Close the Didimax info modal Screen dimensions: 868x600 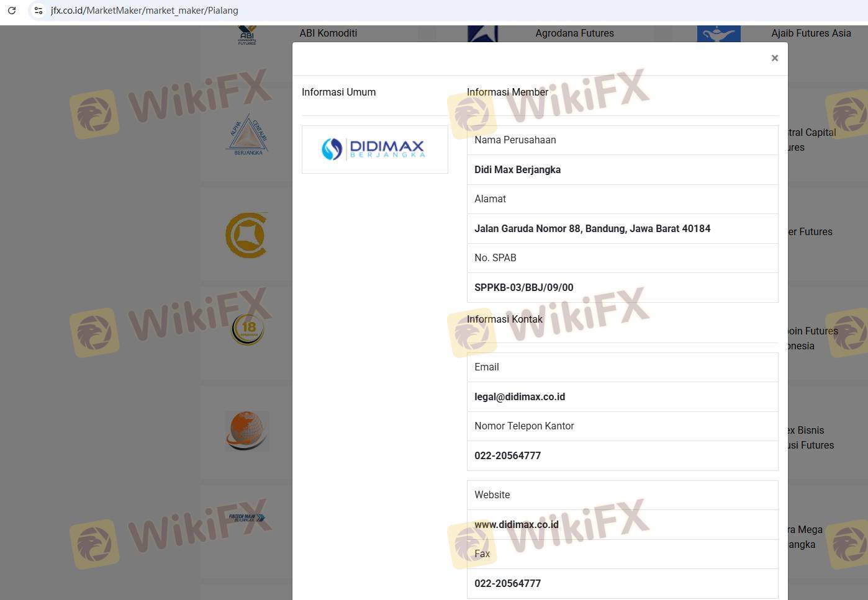point(774,58)
